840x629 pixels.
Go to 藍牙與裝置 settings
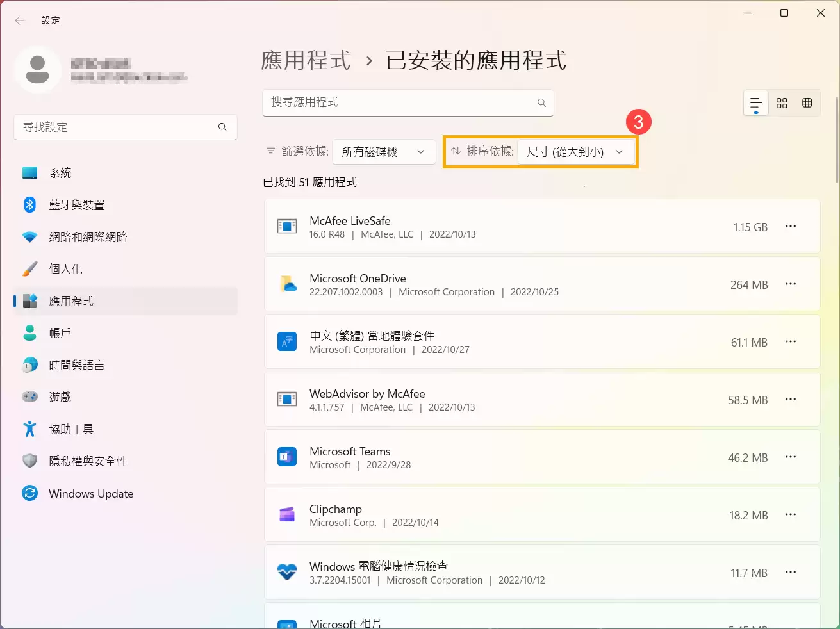(x=126, y=205)
